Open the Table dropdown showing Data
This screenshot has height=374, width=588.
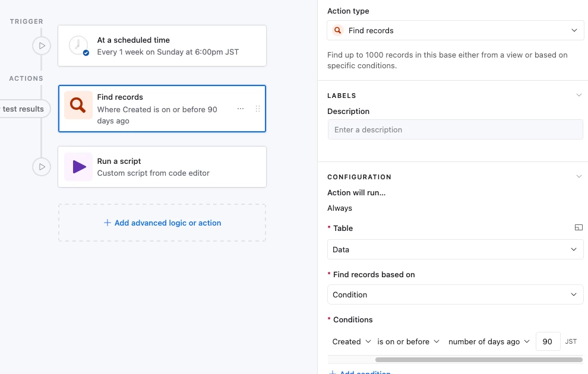[x=455, y=249]
